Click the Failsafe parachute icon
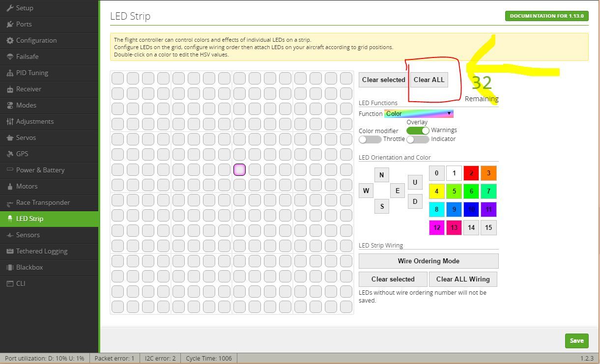600x364 pixels. [10, 56]
